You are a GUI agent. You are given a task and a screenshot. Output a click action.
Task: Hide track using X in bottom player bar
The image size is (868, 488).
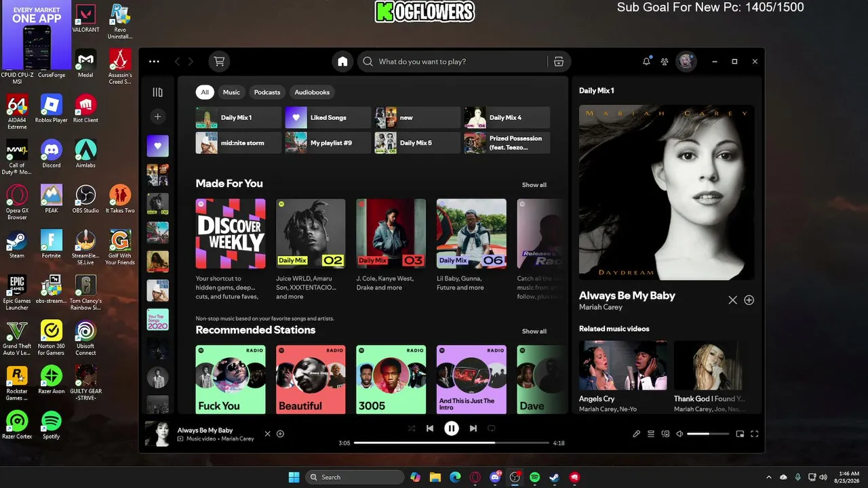click(267, 434)
